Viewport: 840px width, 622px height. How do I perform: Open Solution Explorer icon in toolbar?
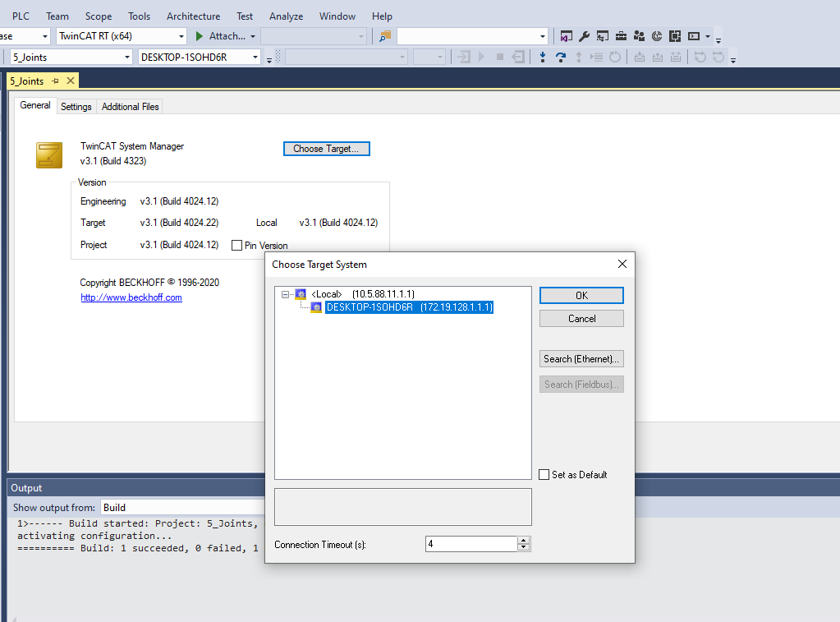tap(566, 36)
